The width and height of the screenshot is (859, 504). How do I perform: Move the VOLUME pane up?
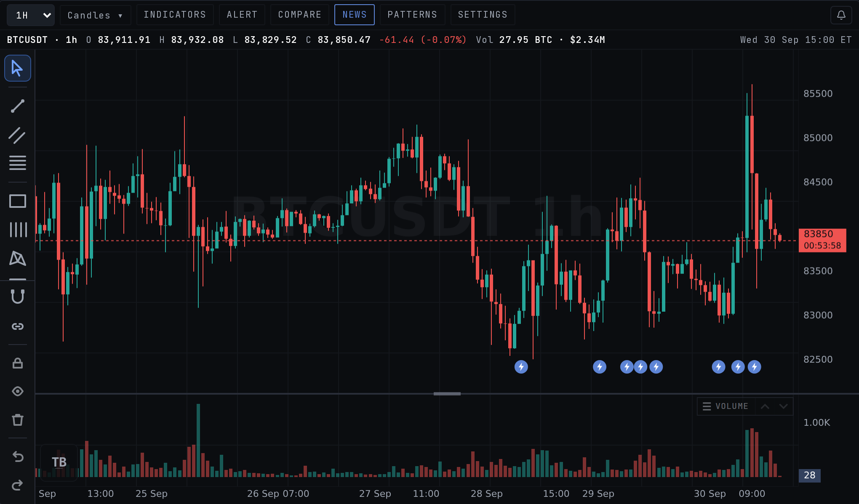pyautogui.click(x=765, y=406)
